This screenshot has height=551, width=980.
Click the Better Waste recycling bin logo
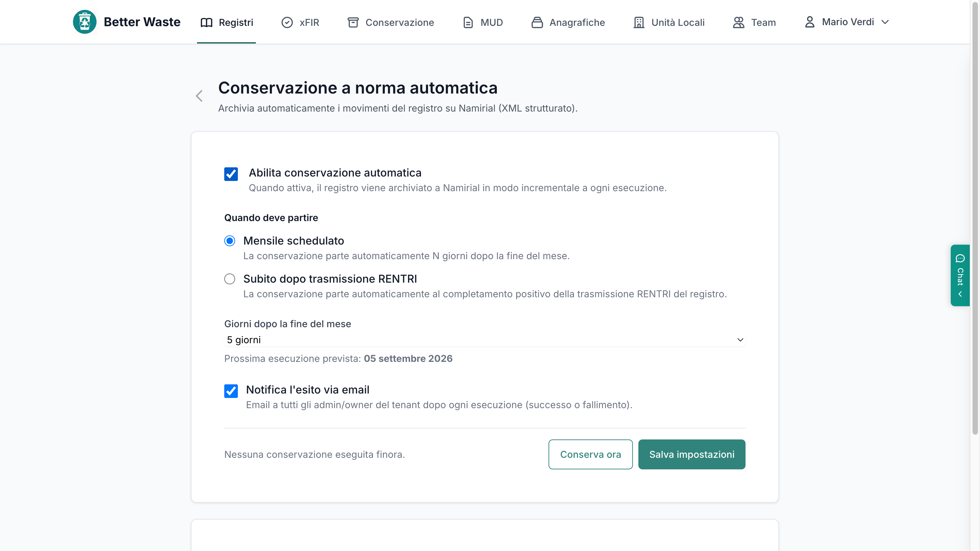pyautogui.click(x=84, y=22)
